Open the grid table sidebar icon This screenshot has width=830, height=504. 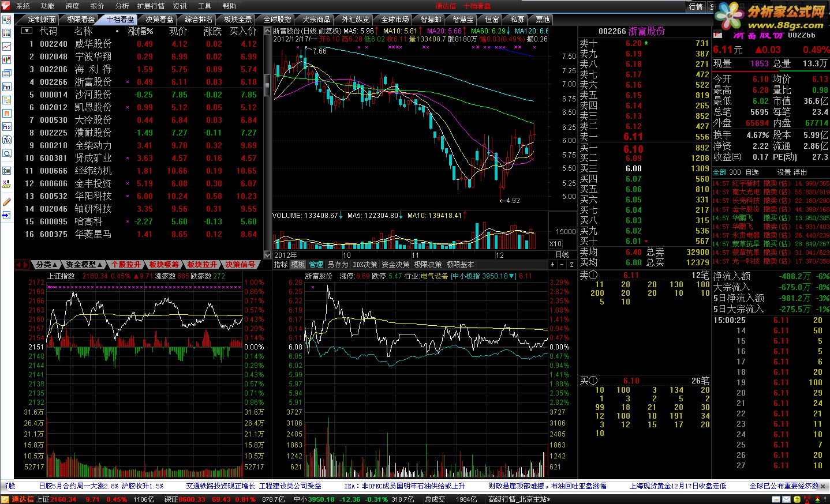pos(6,33)
